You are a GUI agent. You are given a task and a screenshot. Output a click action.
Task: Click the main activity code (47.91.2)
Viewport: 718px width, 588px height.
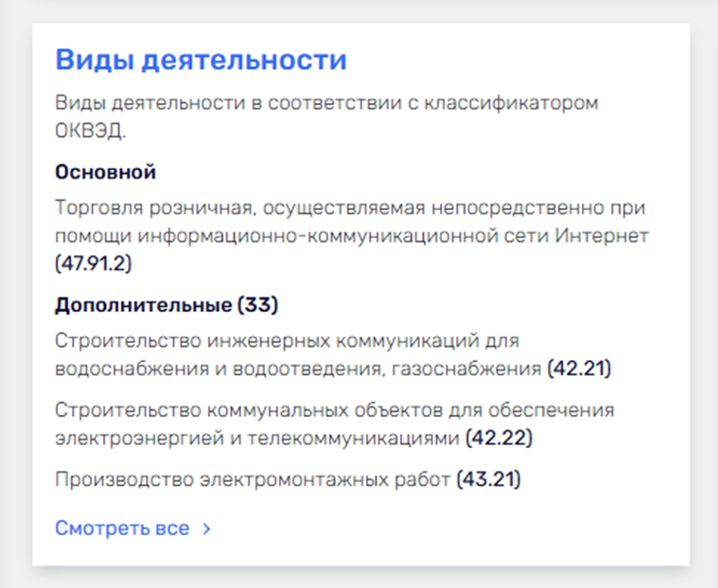click(94, 263)
